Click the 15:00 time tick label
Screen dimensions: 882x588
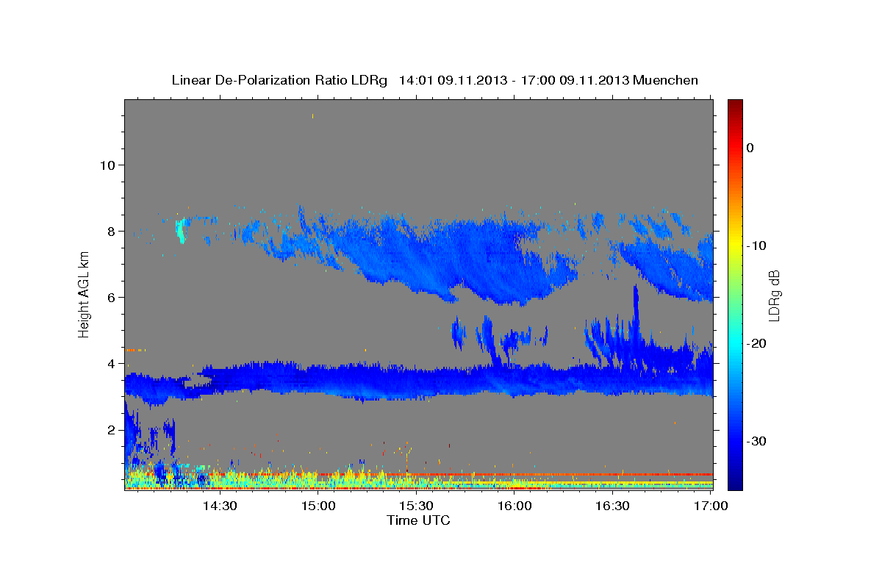coord(318,506)
